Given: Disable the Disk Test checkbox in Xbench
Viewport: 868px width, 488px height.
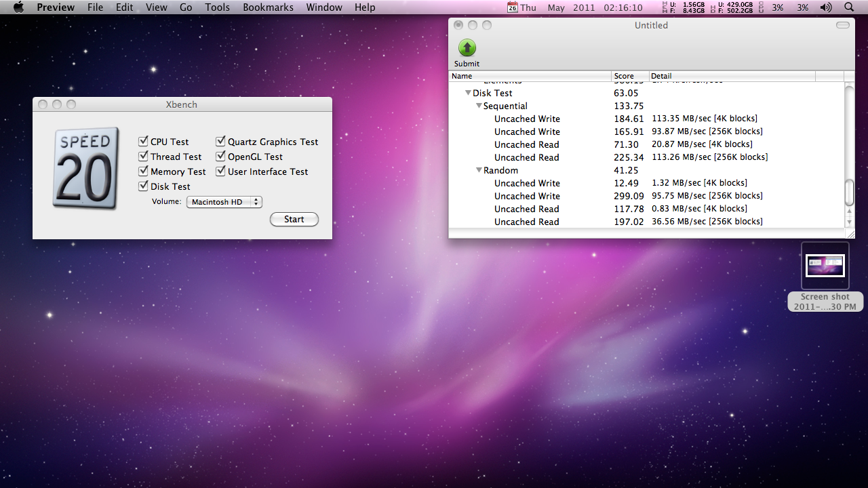Looking at the screenshot, I should [143, 186].
